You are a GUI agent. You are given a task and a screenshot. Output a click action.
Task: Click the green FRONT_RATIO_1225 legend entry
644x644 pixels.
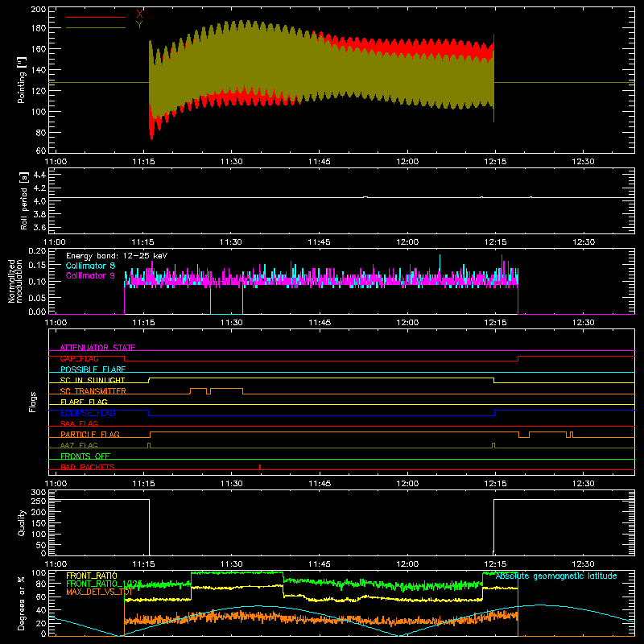tap(104, 584)
